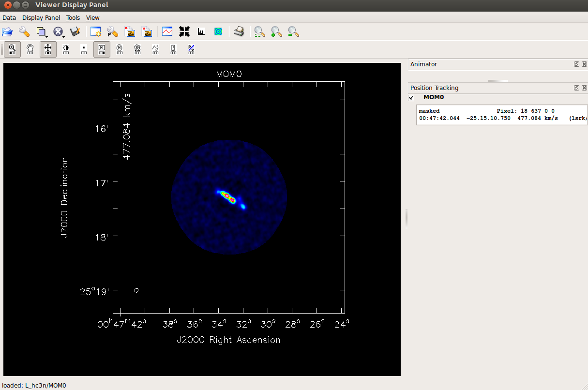
Task: Open the Collapse Image (moments) tool
Action: (x=184, y=32)
